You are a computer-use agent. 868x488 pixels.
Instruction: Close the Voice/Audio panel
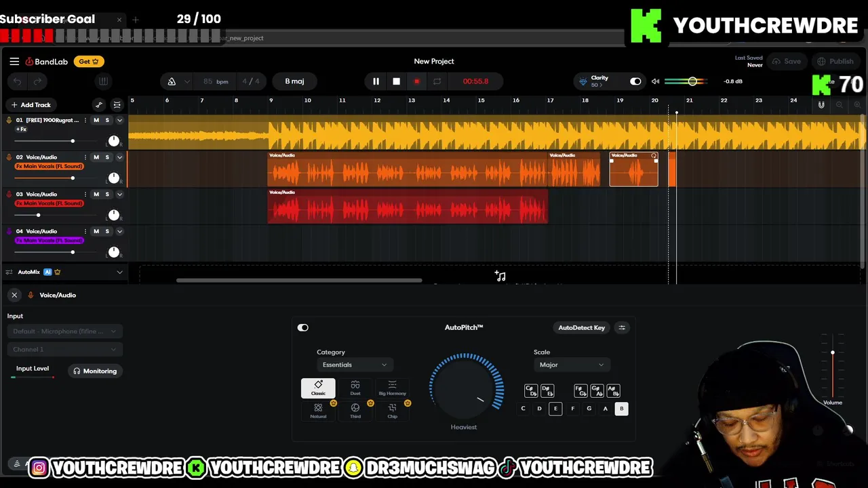[x=14, y=296]
